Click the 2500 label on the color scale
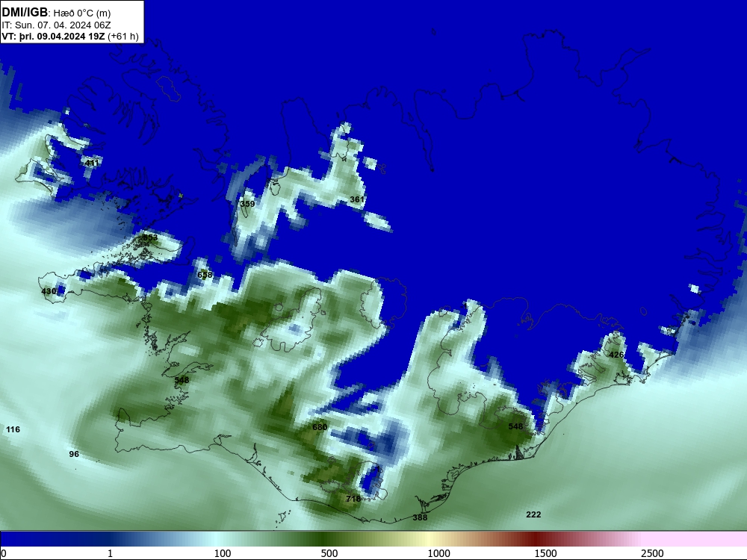Screen dimensions: 747x560 (652, 553)
